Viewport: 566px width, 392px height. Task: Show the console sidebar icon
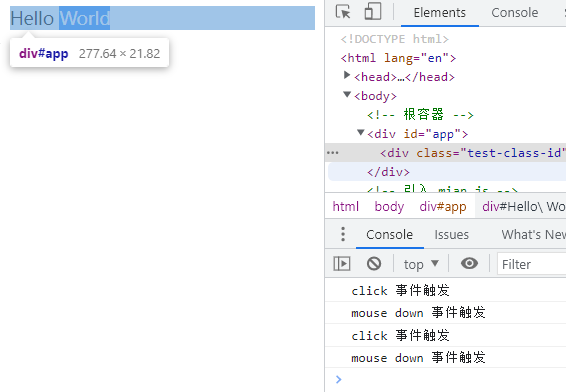click(342, 263)
